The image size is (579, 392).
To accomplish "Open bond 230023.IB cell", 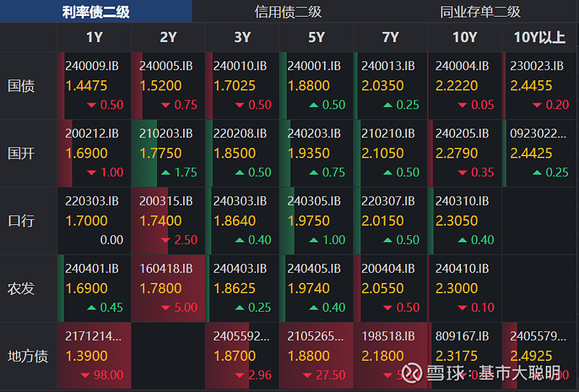I will pos(539,85).
